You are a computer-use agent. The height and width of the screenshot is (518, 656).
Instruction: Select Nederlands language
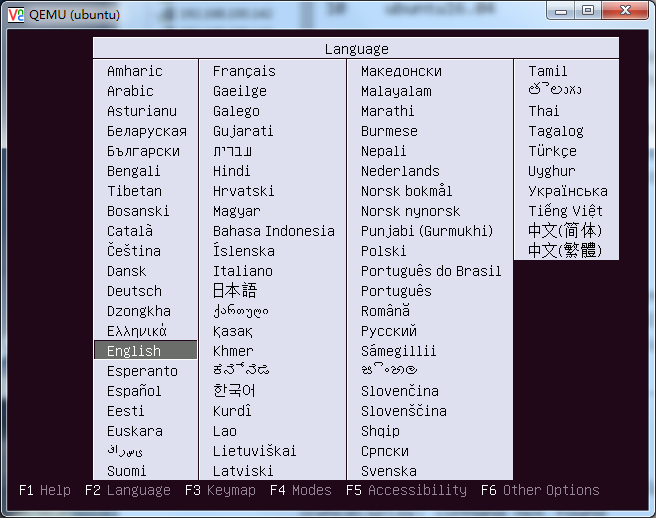click(400, 171)
